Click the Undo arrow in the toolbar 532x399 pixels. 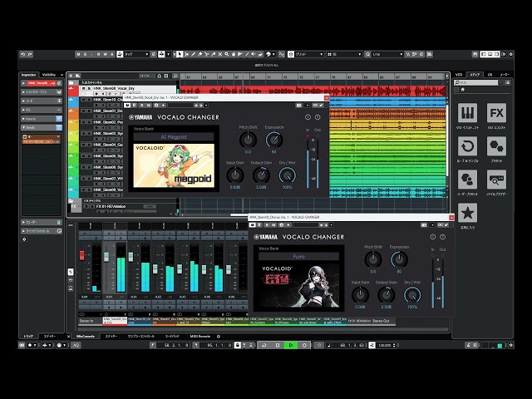(23, 54)
